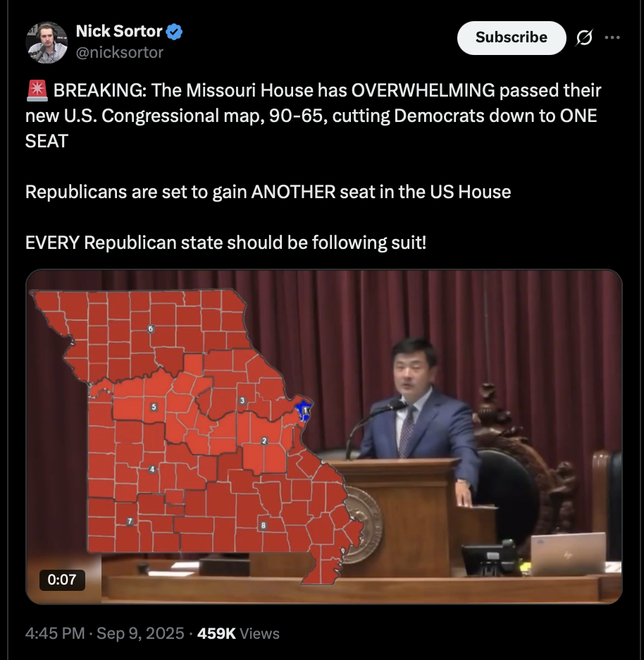Click the Subscribe button
This screenshot has width=644, height=660.
click(511, 38)
